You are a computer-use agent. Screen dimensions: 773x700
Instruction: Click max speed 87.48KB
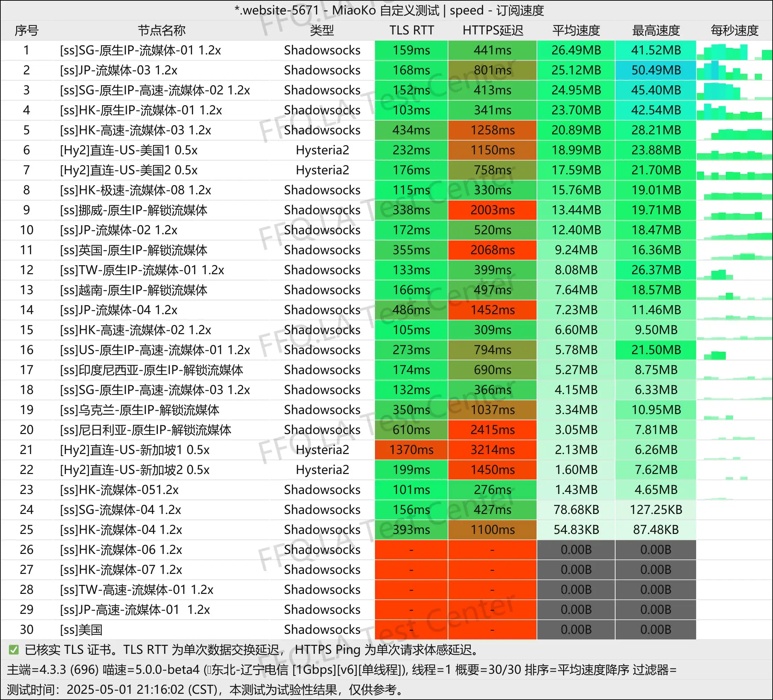point(656,529)
